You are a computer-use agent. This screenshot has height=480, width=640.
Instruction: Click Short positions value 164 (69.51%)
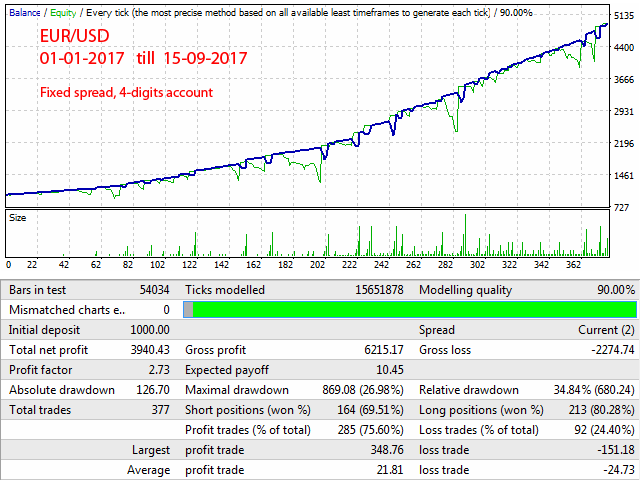pyautogui.click(x=370, y=410)
